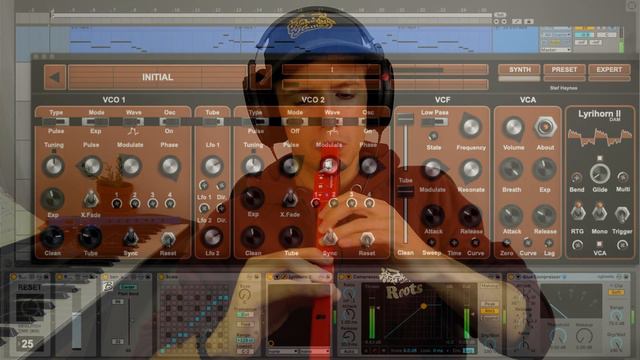Flip the VCO 2 Reset toggle switch
Image resolution: width=640 pixels, height=360 pixels.
pos(367,238)
